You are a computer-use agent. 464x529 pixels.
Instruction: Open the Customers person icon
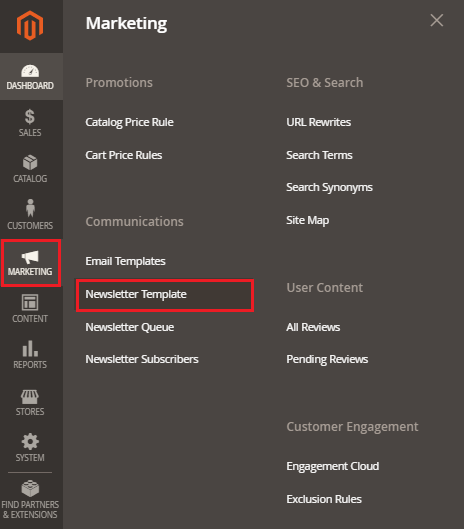pyautogui.click(x=30, y=208)
